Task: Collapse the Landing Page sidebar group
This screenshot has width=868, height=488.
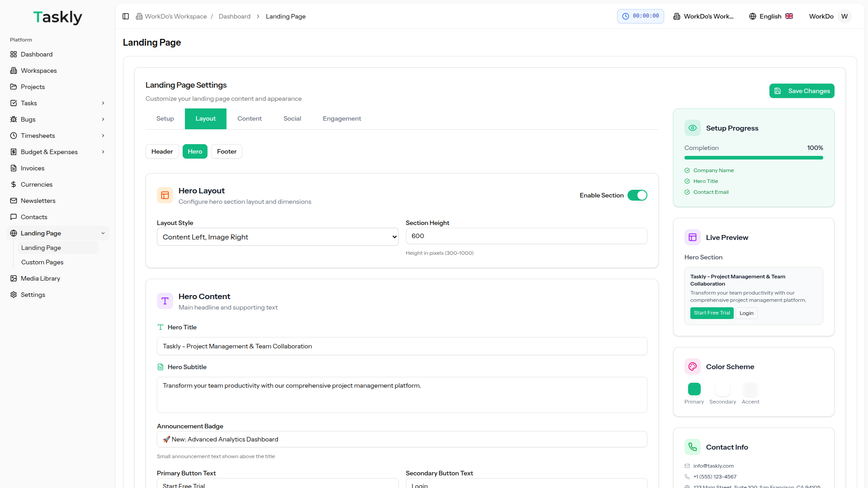Action: point(103,233)
